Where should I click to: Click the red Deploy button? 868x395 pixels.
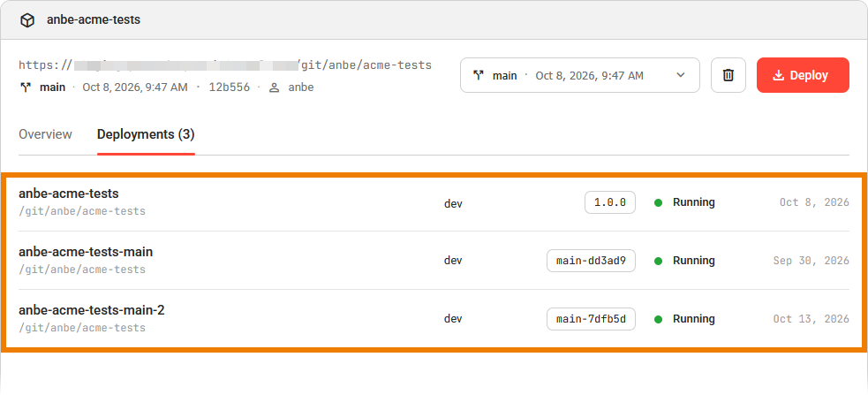[803, 75]
